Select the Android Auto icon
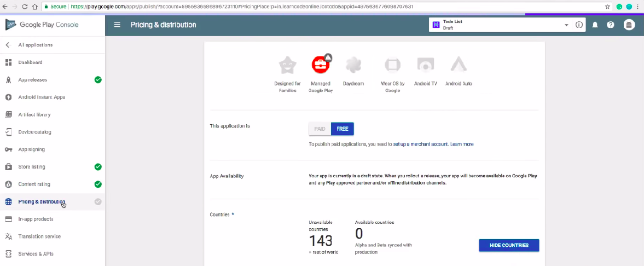Image resolution: width=644 pixels, height=266 pixels. [458, 65]
